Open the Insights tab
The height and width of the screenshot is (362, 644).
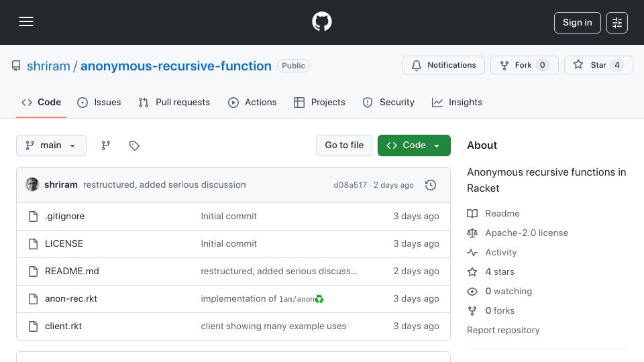tap(457, 102)
